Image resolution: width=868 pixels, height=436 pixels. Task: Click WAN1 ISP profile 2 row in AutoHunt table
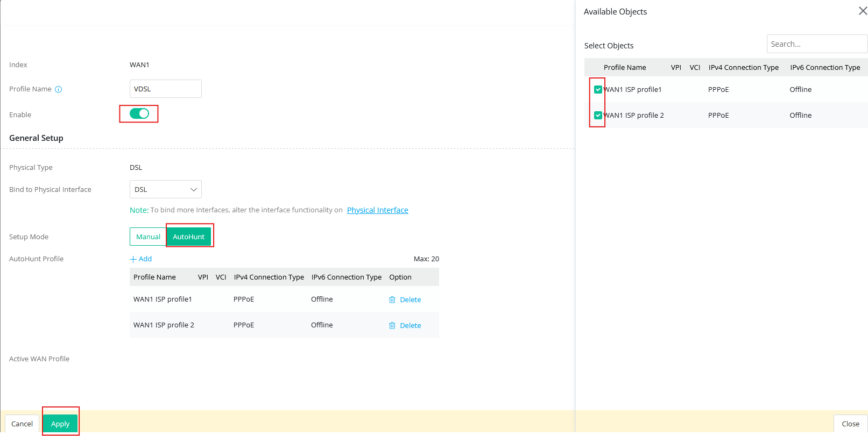pos(284,325)
